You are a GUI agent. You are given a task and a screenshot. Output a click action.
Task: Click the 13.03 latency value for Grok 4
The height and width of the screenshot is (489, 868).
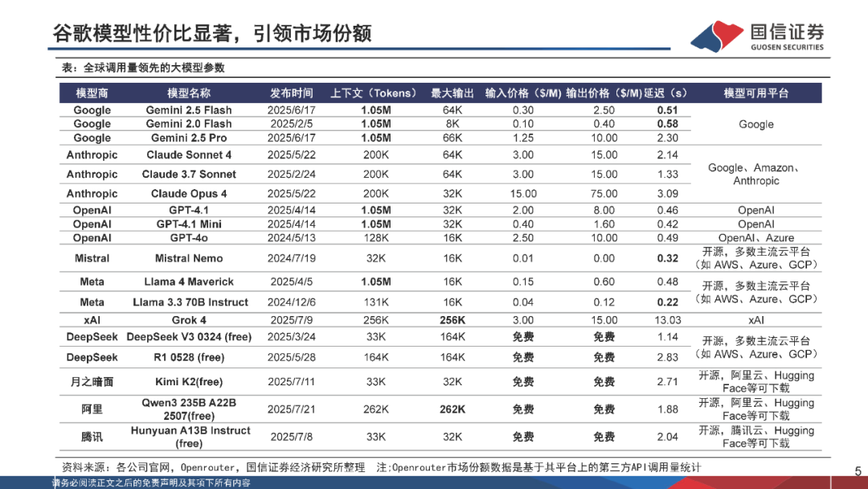(x=668, y=320)
